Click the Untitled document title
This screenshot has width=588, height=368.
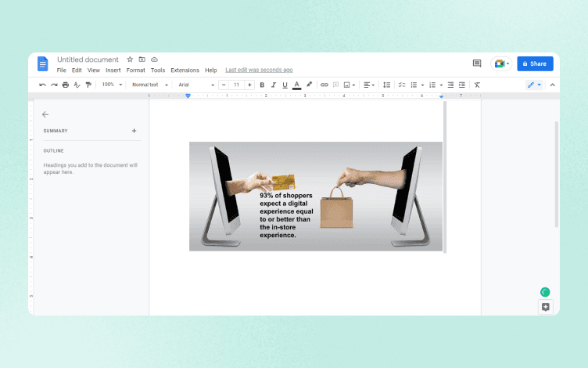click(88, 60)
